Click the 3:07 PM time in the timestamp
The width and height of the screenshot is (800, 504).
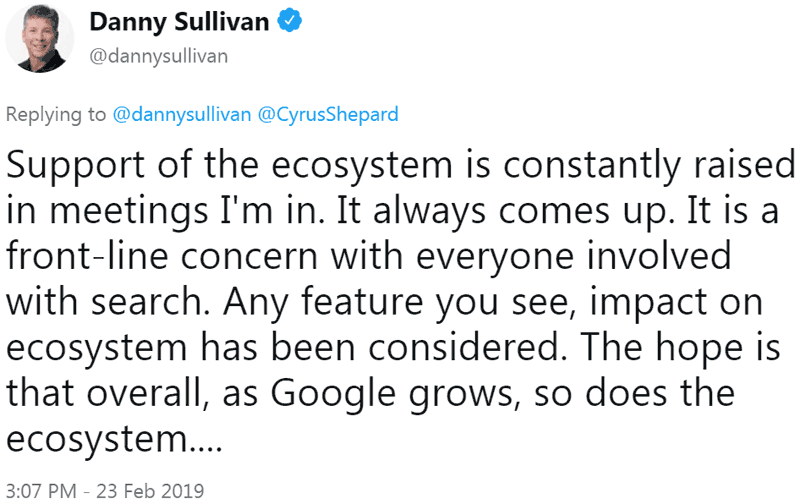pyautogui.click(x=39, y=491)
